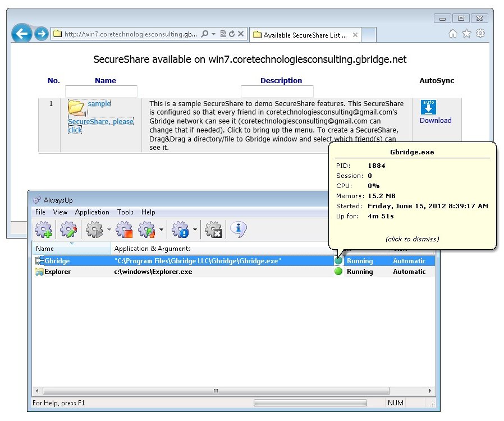Open Favorites with the star icon
The height and width of the screenshot is (421, 504).
(467, 34)
